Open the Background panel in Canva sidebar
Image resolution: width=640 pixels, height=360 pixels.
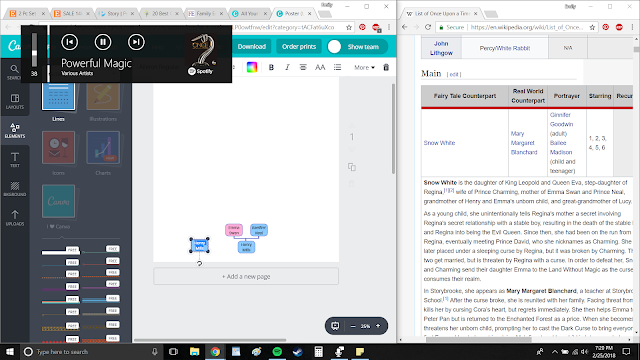coord(15,189)
